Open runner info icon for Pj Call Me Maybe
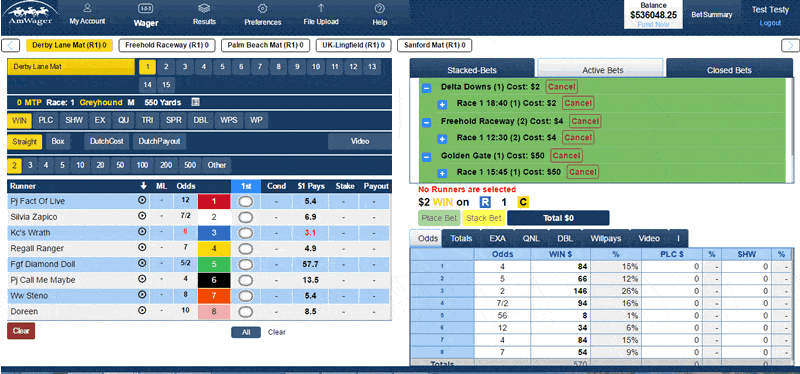The height and width of the screenshot is (374, 800). click(142, 280)
